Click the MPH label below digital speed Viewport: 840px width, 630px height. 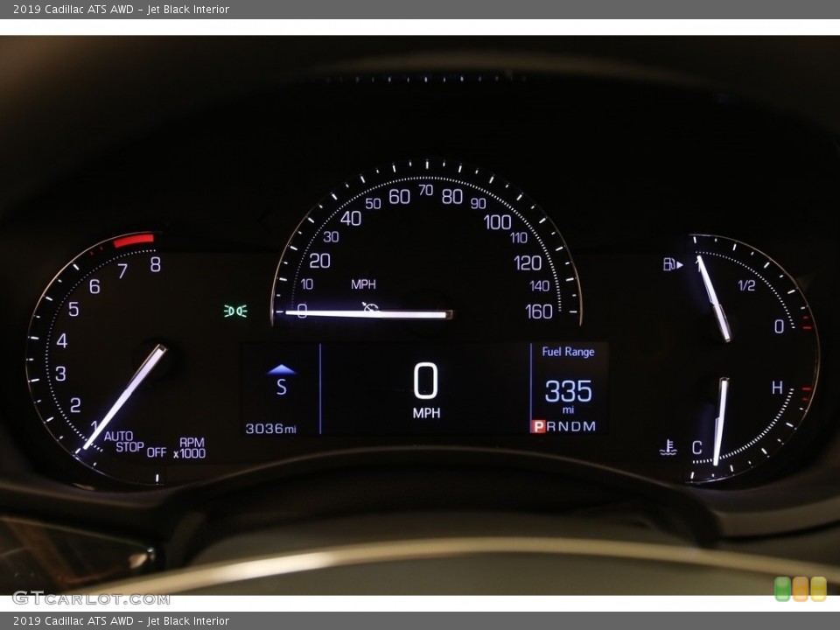426,413
